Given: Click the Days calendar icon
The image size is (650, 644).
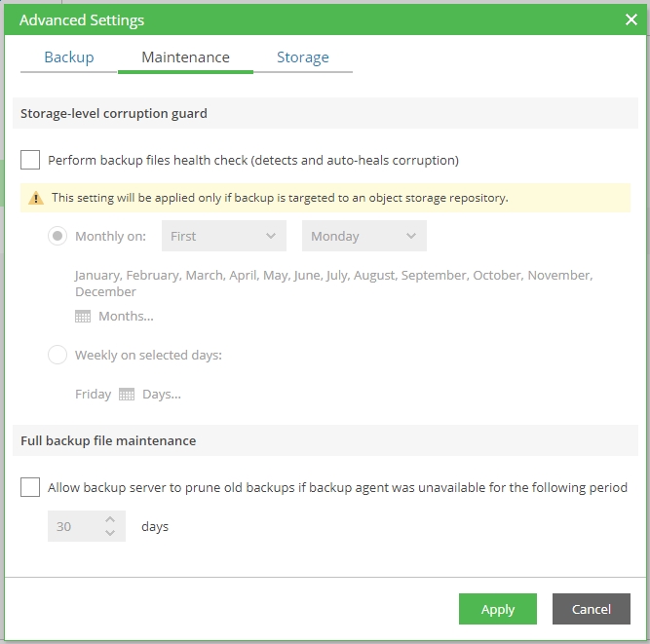Looking at the screenshot, I should 127,395.
